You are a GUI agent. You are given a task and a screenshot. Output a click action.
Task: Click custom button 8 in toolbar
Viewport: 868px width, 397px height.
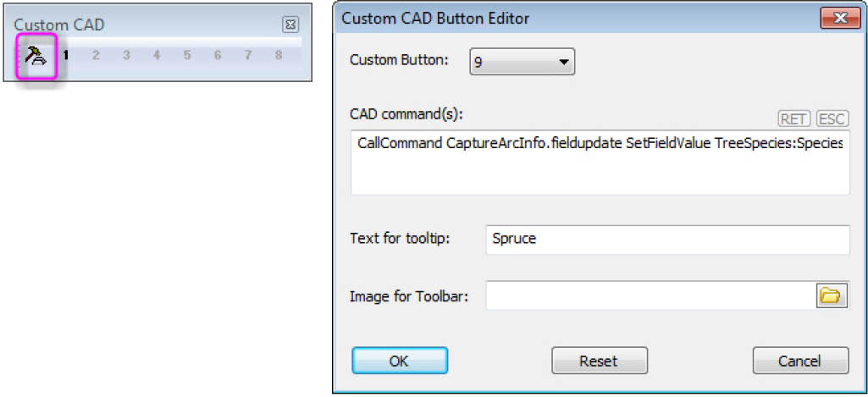pyautogui.click(x=279, y=55)
